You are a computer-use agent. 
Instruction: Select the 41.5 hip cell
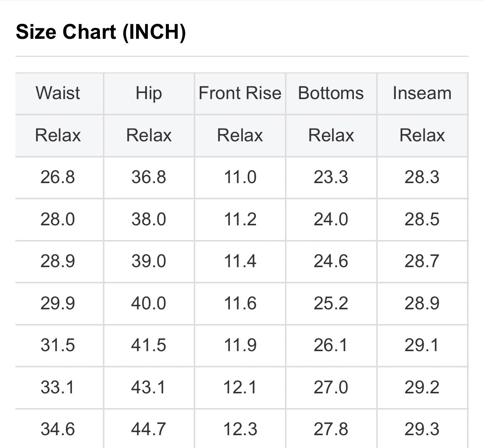[149, 345]
